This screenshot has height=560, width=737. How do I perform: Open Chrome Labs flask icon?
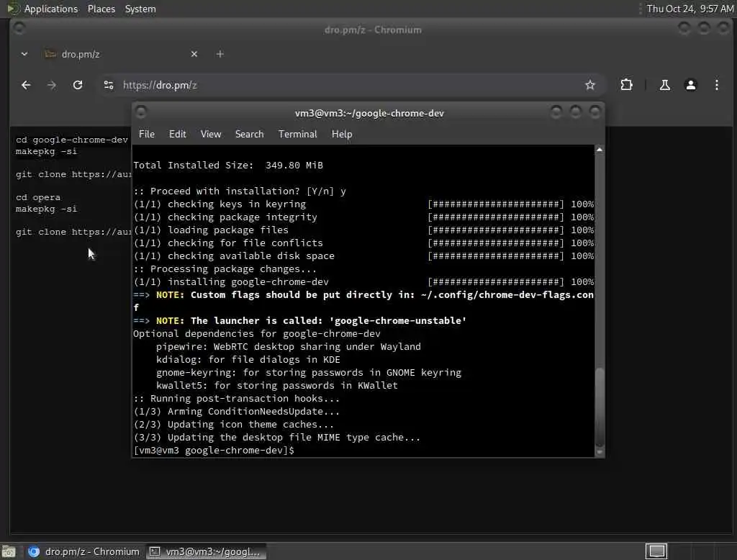click(x=664, y=85)
